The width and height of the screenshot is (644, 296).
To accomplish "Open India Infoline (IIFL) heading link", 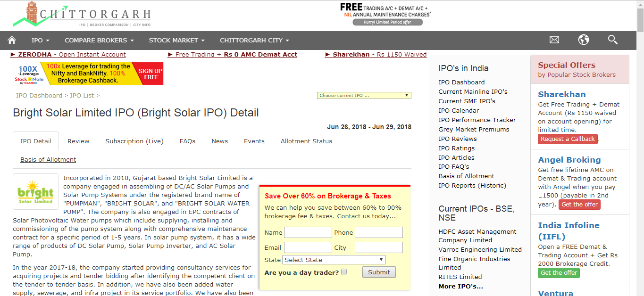I will 569,231.
